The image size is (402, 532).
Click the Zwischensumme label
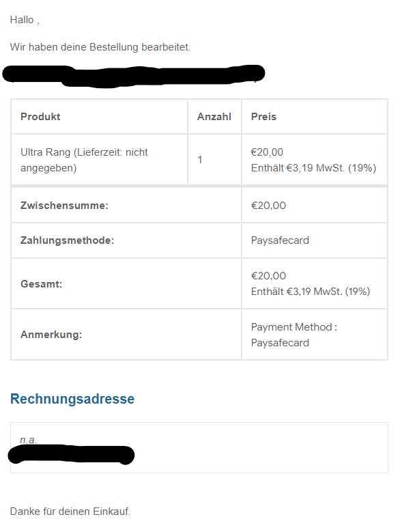64,206
